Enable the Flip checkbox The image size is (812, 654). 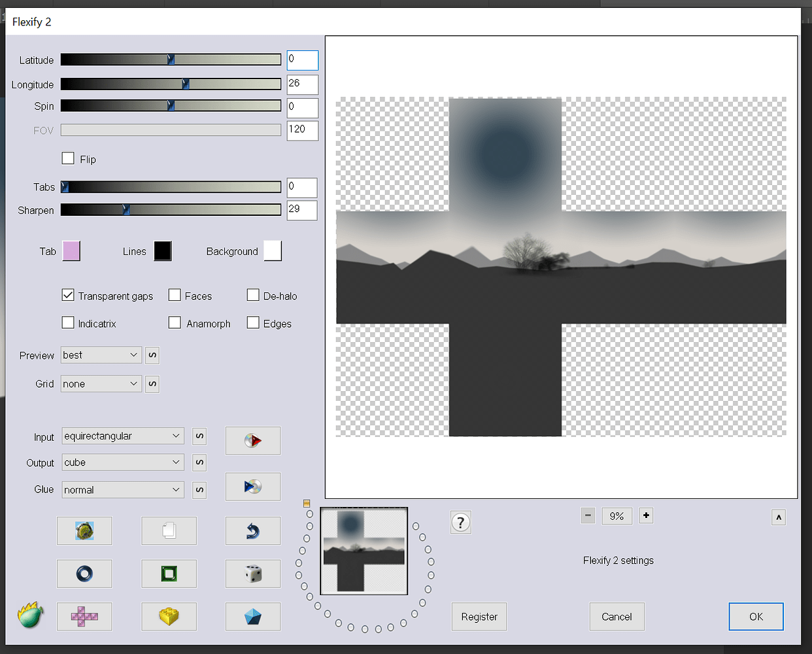(68, 158)
